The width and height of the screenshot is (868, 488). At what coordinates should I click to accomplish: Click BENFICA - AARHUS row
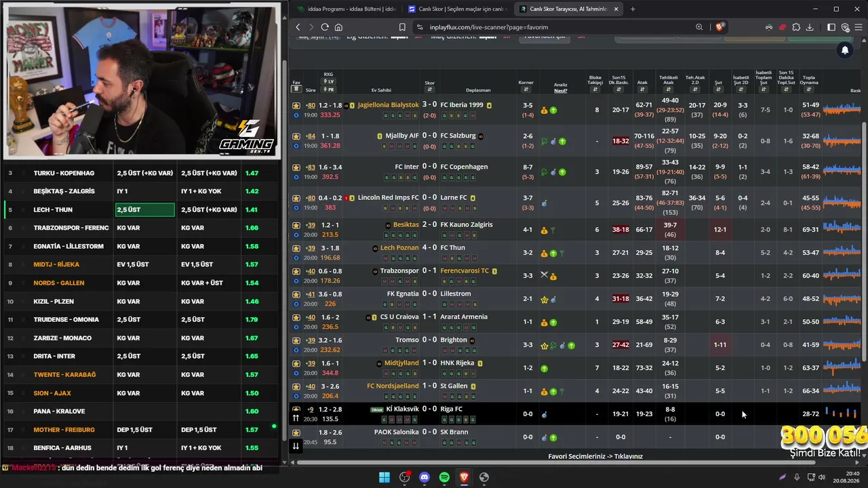pyautogui.click(x=142, y=448)
